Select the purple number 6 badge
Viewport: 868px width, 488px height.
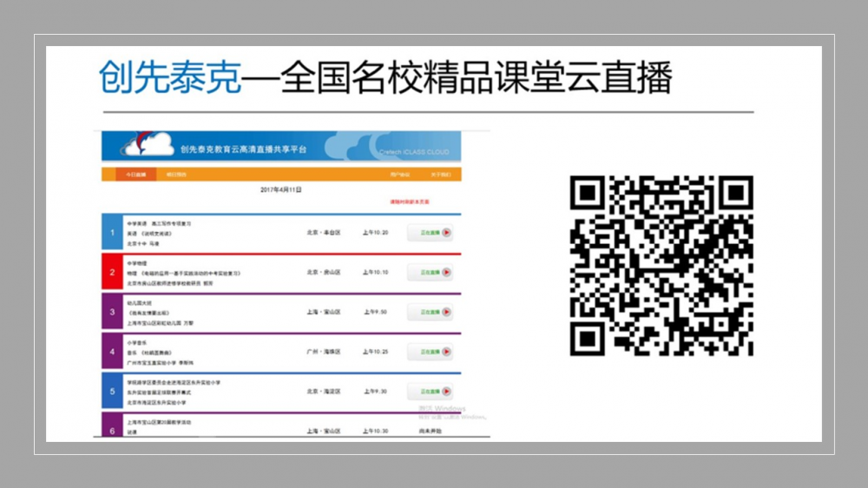(111, 429)
